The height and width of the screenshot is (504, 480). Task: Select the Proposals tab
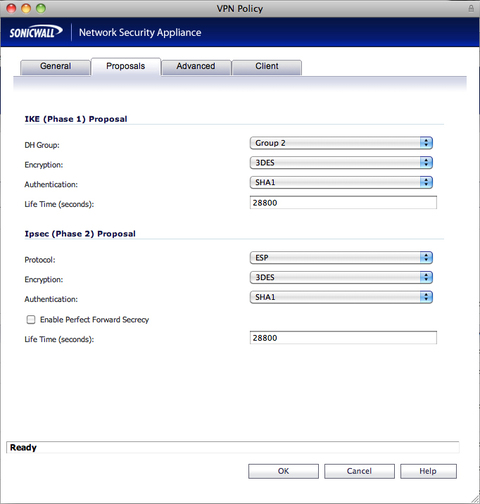(x=126, y=67)
